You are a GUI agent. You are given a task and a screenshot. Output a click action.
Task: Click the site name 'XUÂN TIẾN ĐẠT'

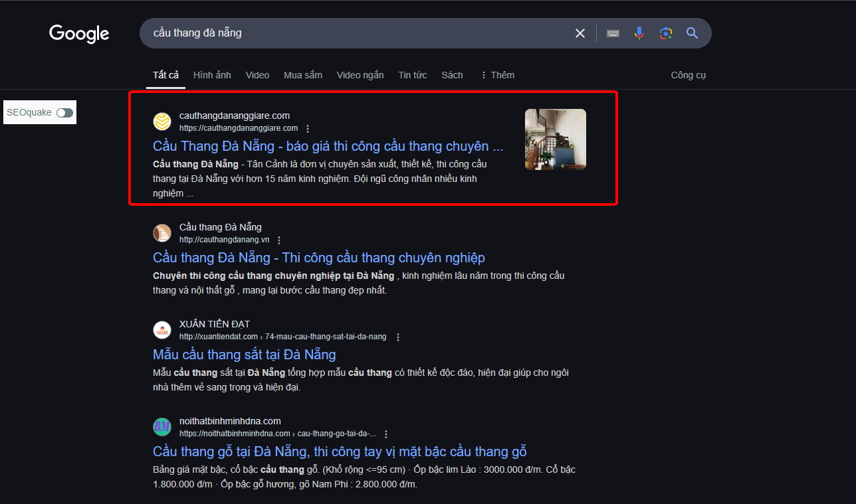(215, 324)
